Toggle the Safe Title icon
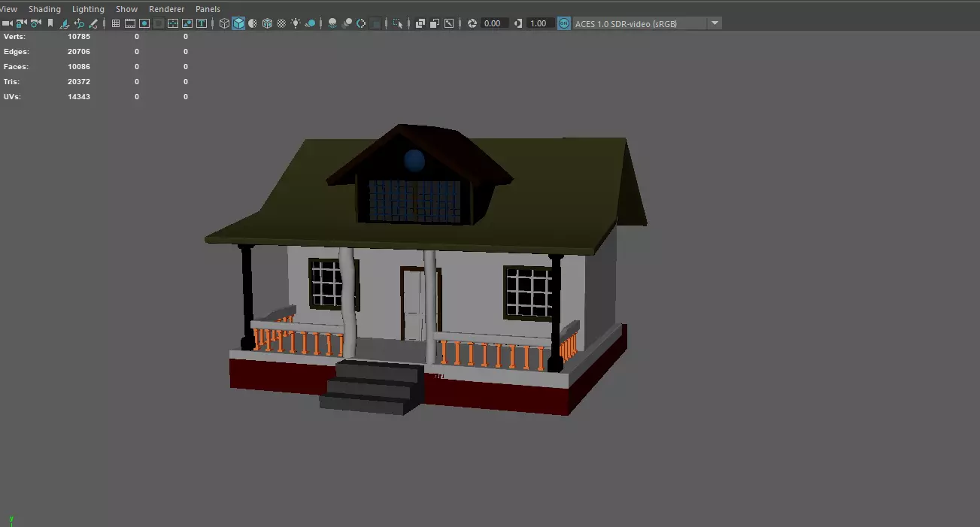This screenshot has height=527, width=980. [202, 23]
